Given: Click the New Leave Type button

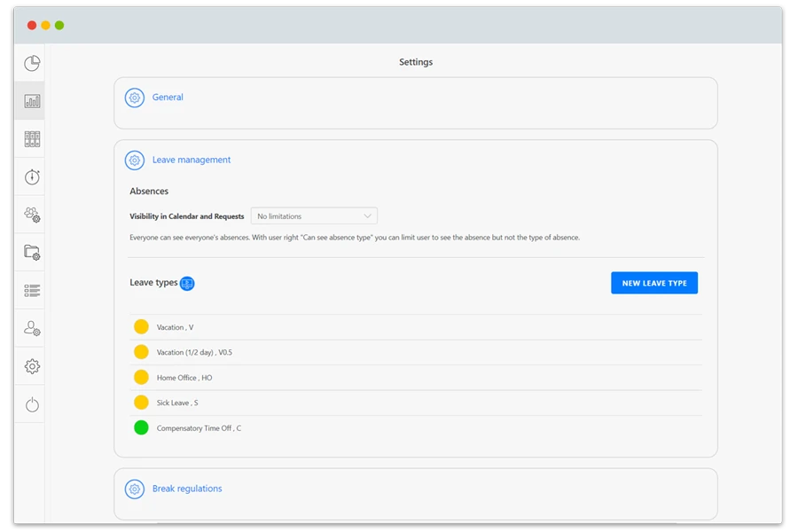Looking at the screenshot, I should point(653,283).
